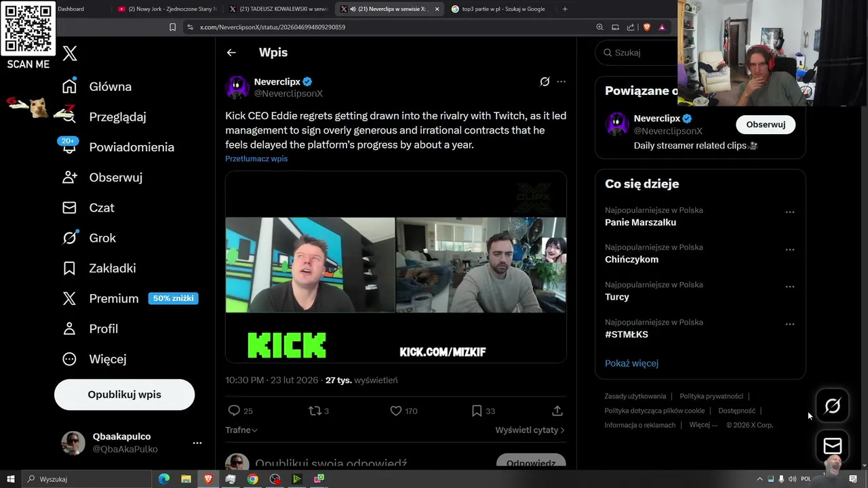Switch to TADEUSZ KOWALEWSKI tab
The image size is (868, 488).
click(x=279, y=9)
